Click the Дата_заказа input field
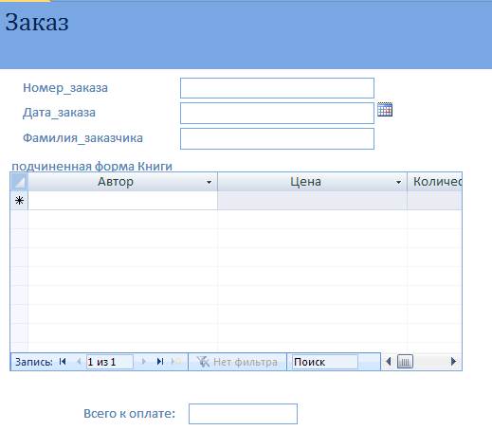 (x=277, y=113)
